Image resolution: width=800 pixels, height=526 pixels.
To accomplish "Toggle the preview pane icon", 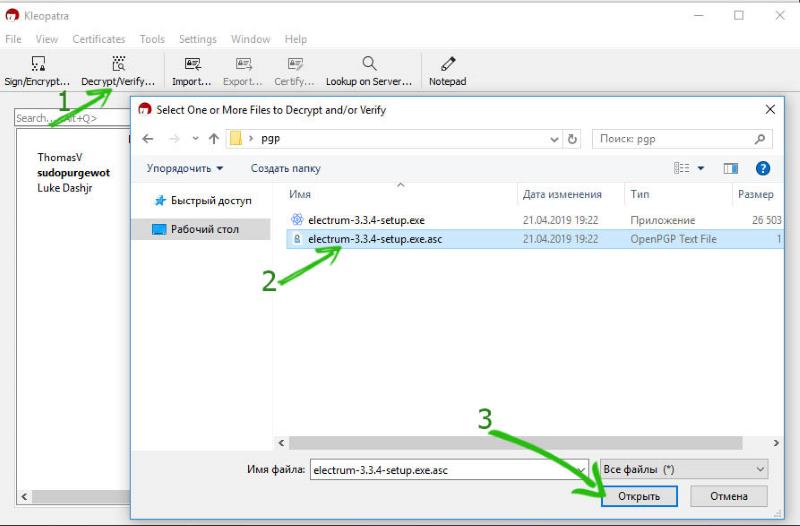I will [731, 168].
